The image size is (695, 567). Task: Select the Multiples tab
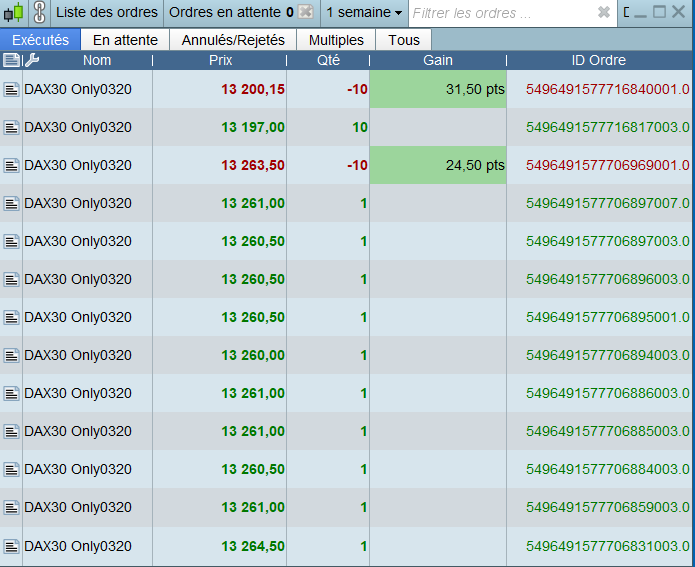(336, 40)
